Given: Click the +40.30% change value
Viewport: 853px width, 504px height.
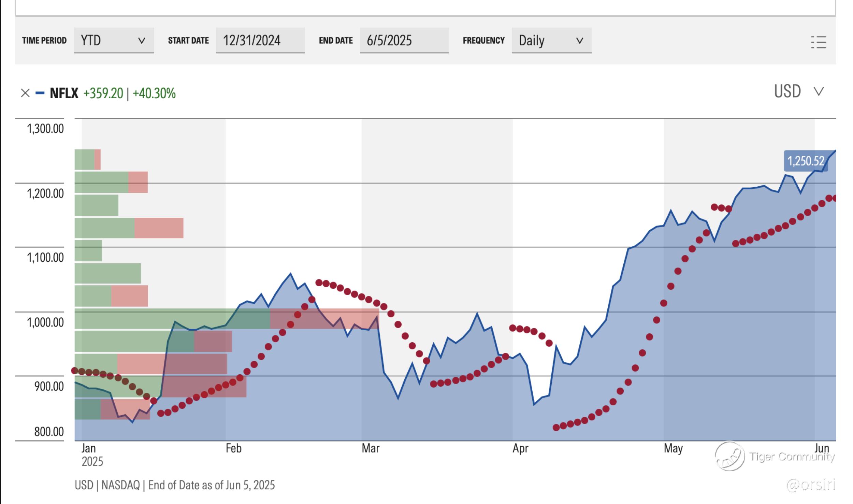Looking at the screenshot, I should pyautogui.click(x=154, y=93).
